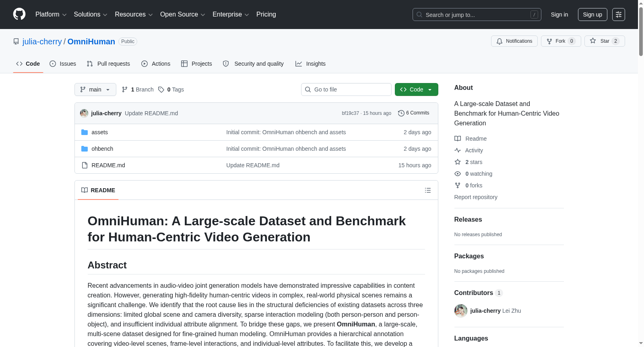Open the README.md row commit message

(253, 165)
